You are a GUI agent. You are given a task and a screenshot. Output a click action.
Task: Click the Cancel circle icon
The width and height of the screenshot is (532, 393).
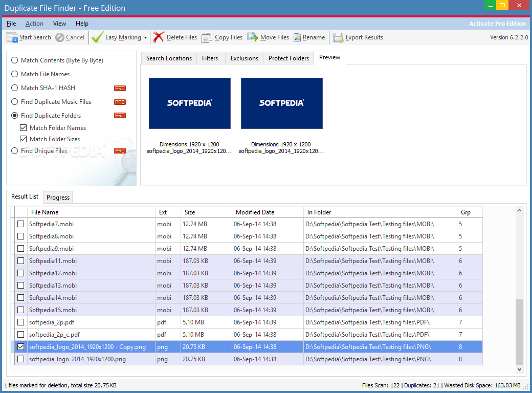(x=60, y=37)
